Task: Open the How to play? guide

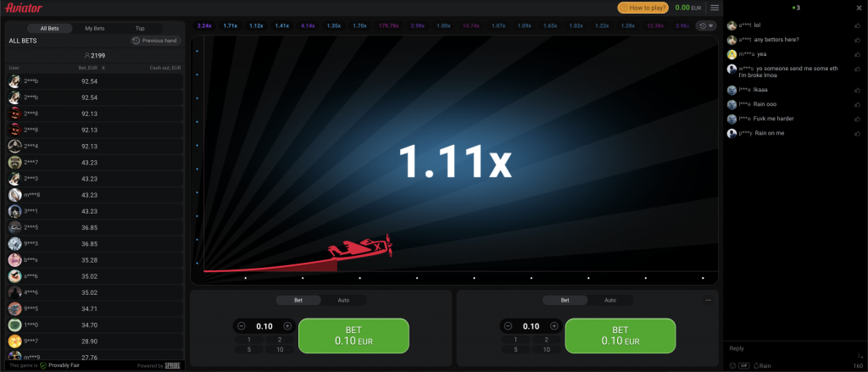Action: 643,8
